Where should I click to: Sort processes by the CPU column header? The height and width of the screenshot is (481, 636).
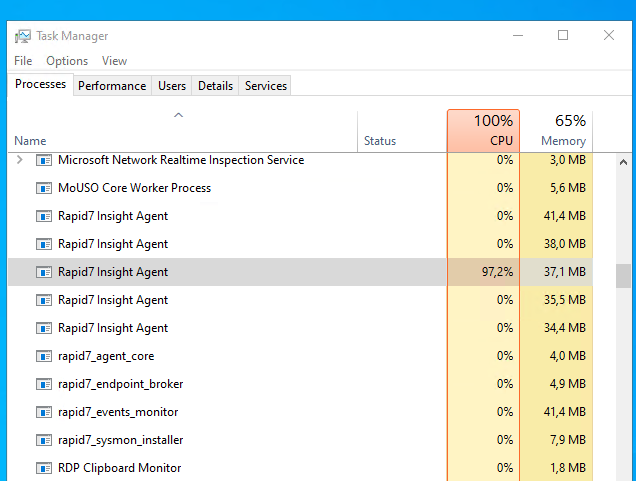[483, 131]
